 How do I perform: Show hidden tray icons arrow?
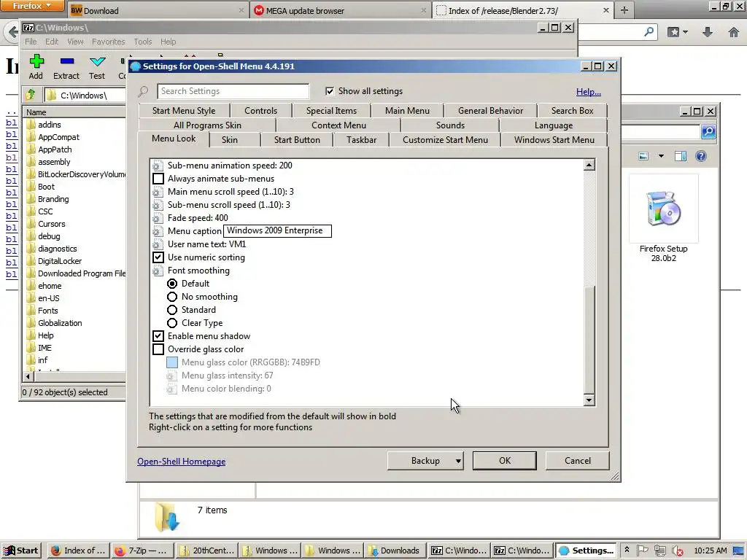[627, 551]
